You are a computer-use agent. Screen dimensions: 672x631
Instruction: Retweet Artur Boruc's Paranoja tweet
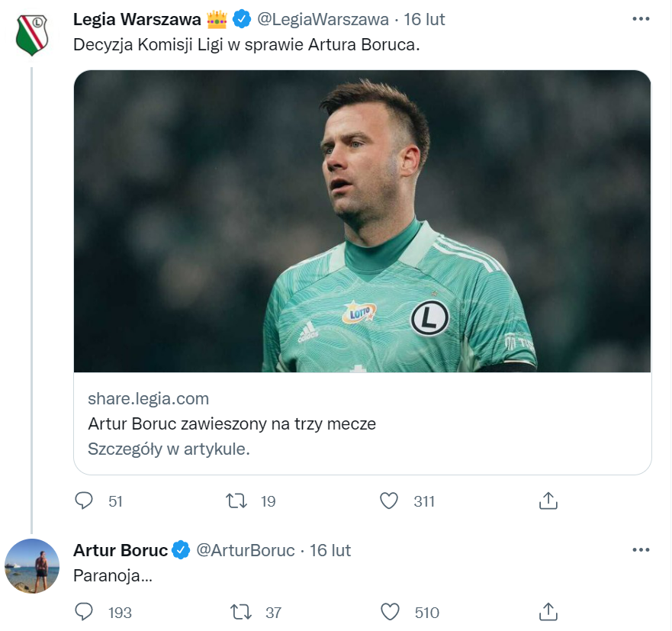click(240, 612)
